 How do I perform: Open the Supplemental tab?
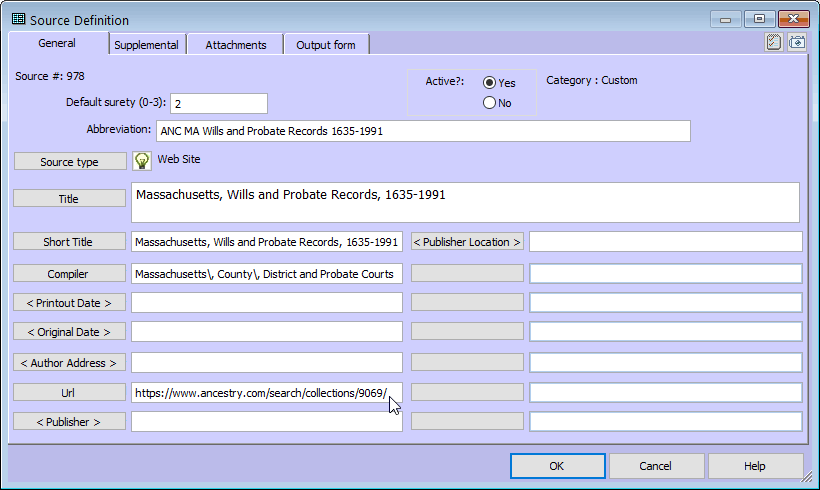(146, 45)
